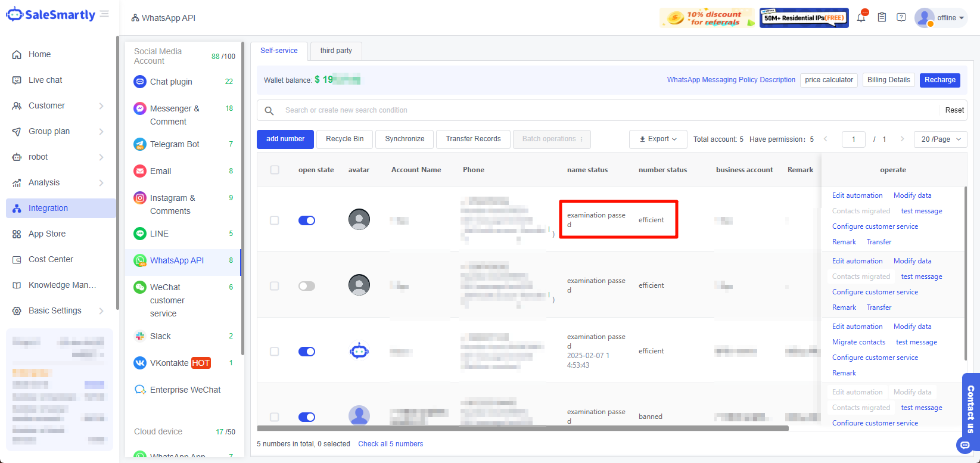Image resolution: width=980 pixels, height=463 pixels.
Task: Click the Synchronize button
Action: 405,139
